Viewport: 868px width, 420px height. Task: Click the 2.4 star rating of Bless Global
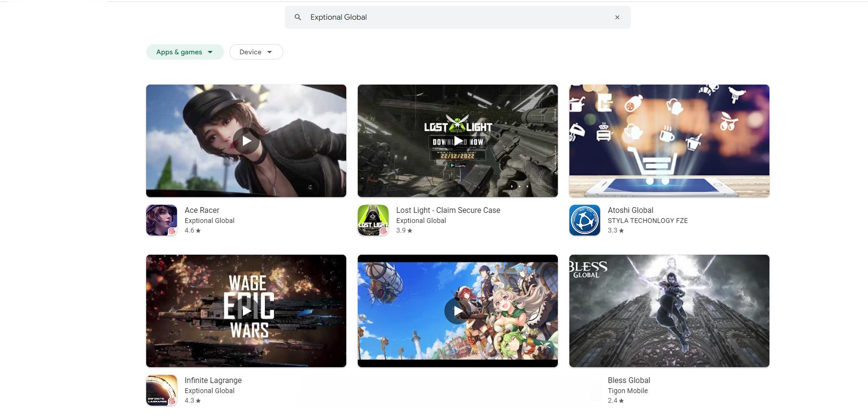click(616, 401)
